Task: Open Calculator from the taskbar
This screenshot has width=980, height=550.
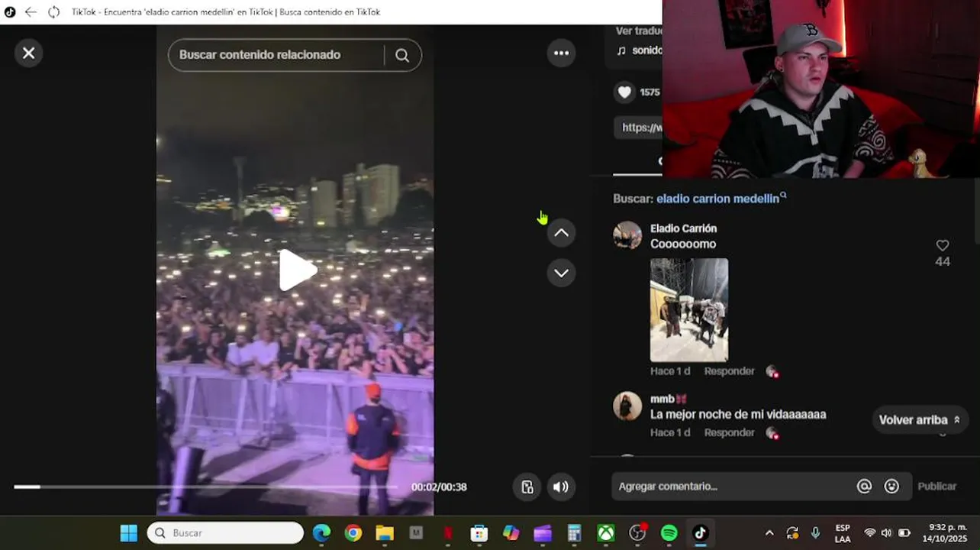Action: 574,533
